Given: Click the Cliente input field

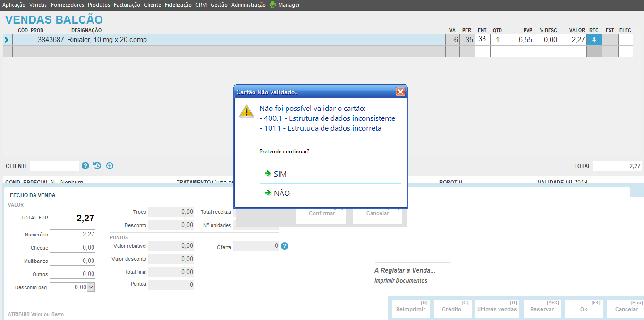Looking at the screenshot, I should tap(54, 166).
